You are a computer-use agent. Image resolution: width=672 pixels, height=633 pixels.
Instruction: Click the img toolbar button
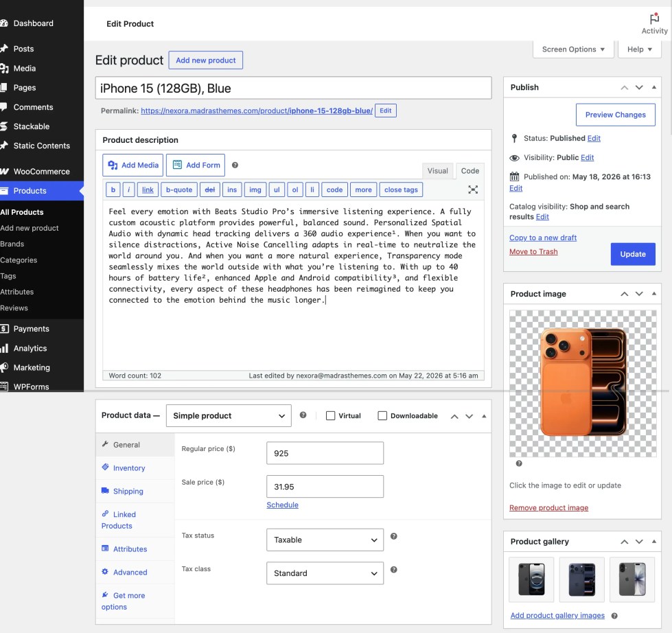click(255, 189)
